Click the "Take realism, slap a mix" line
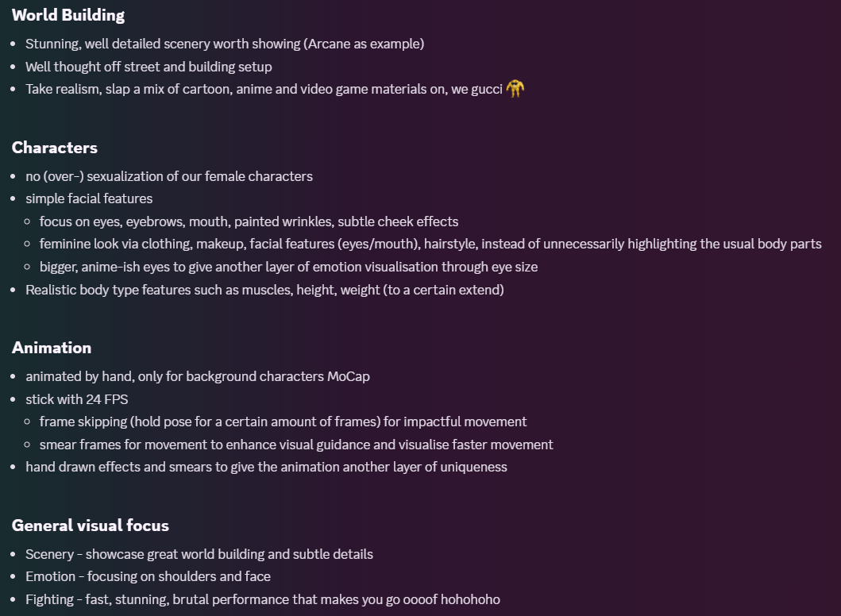 tap(264, 89)
